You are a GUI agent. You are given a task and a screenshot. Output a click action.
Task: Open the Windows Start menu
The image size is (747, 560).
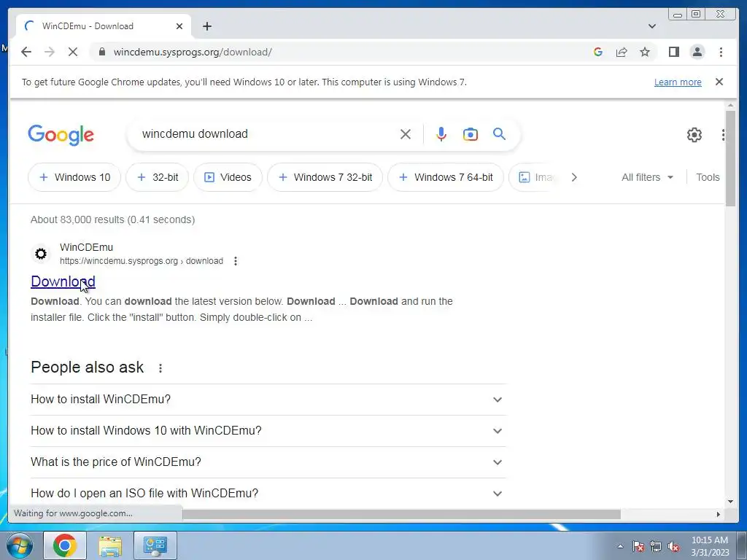tap(20, 545)
